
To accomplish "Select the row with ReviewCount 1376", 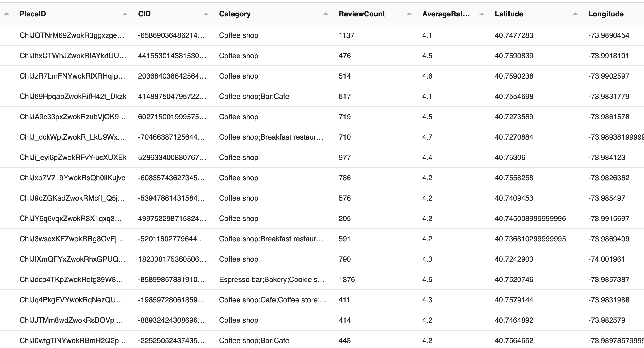I will (347, 279).
